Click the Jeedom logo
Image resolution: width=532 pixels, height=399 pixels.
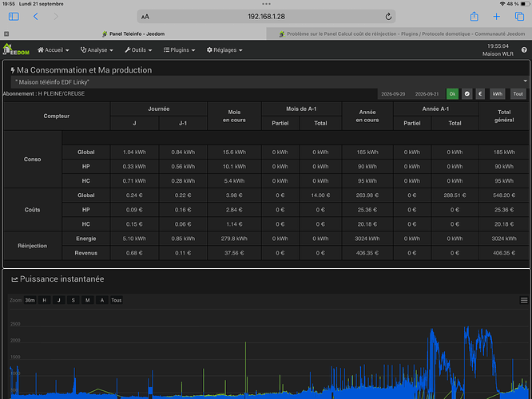[16, 49]
